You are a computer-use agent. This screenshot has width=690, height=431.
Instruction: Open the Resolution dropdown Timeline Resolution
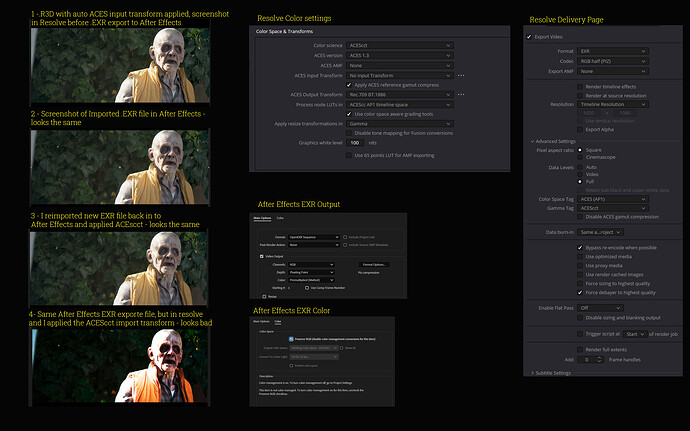coord(612,104)
